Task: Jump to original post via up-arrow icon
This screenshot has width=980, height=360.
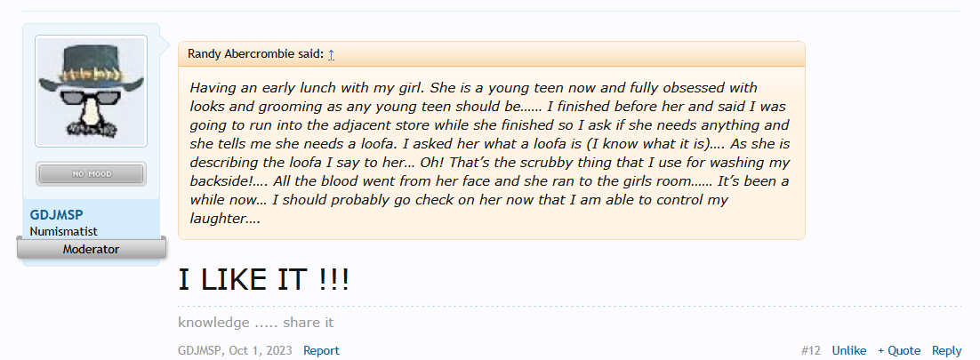Action: pos(331,54)
